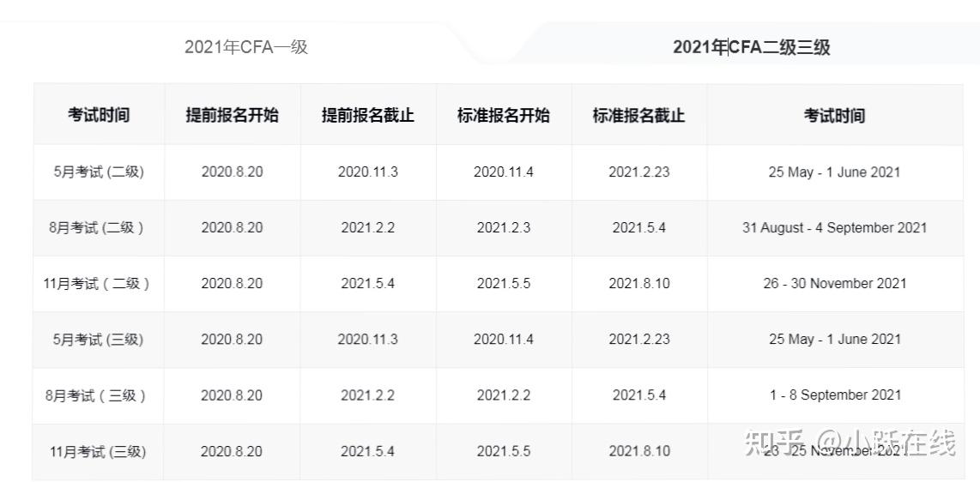Click the 31 August - 4 September 2021 cell

[834, 228]
